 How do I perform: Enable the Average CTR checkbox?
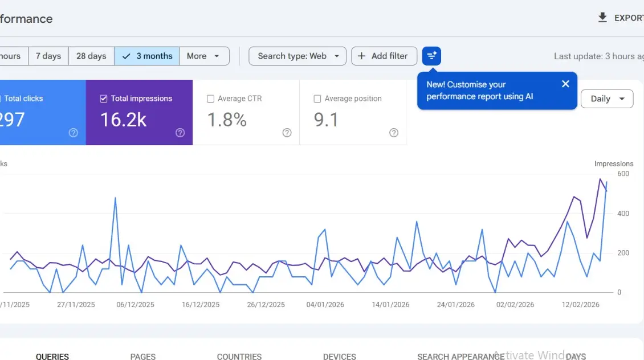[210, 99]
